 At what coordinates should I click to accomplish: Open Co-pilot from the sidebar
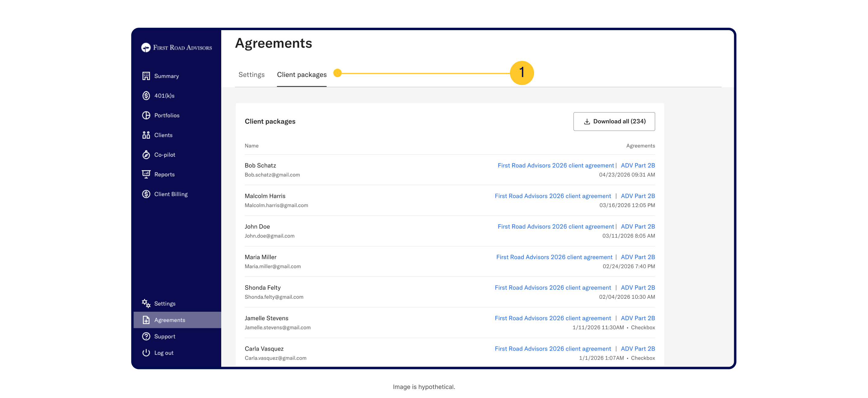coord(165,155)
